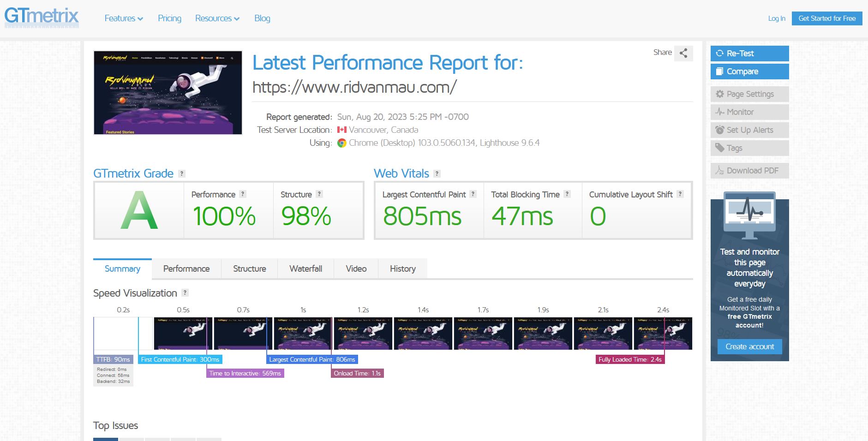The height and width of the screenshot is (441, 868).
Task: Click the Tags button
Action: (749, 148)
